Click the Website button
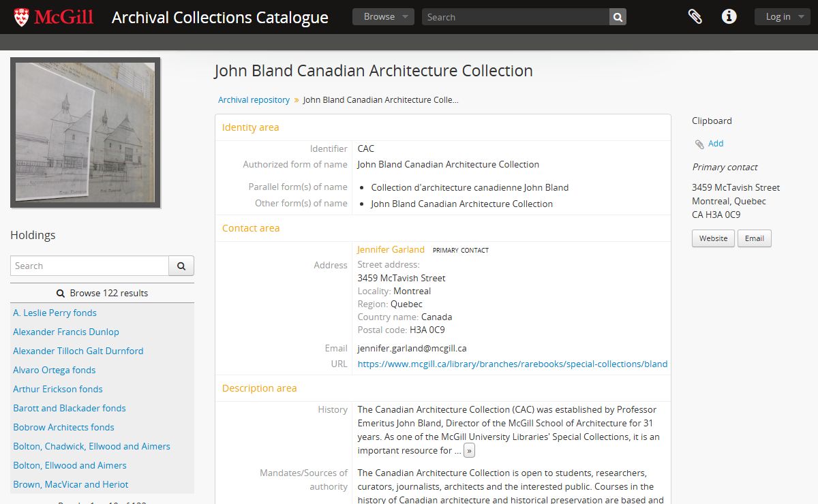This screenshot has height=504, width=818. [x=713, y=238]
